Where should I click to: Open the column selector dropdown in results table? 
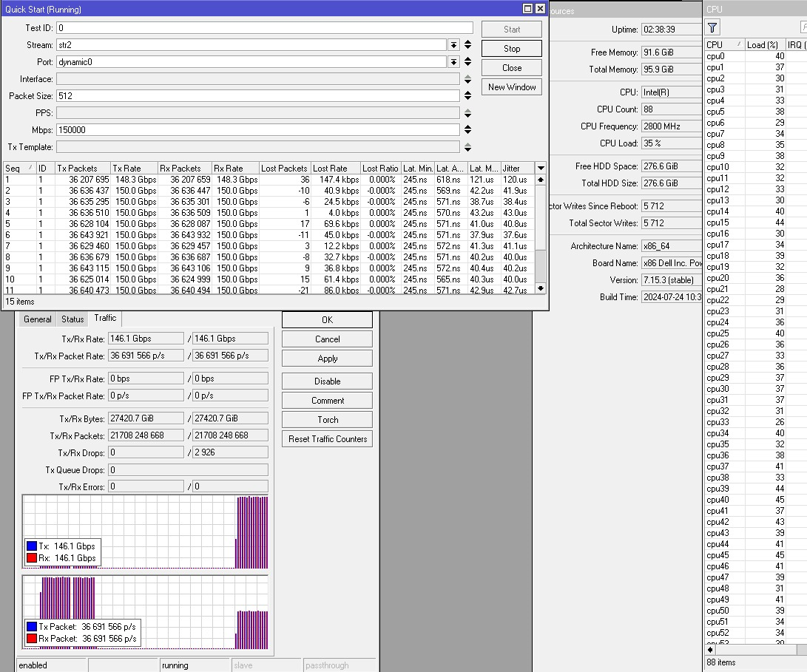[541, 169]
